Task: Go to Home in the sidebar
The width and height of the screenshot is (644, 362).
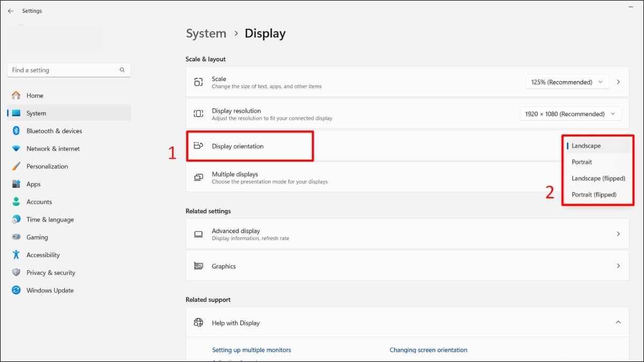Action: point(69,95)
